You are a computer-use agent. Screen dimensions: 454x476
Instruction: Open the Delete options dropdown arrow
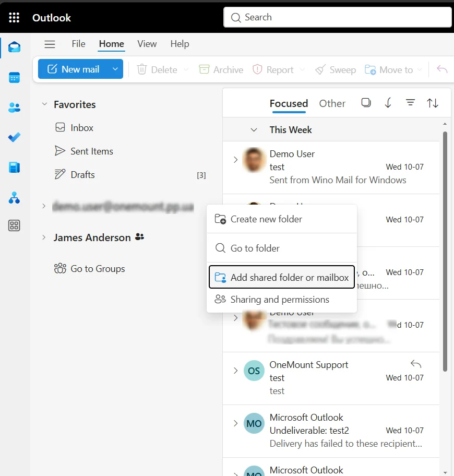(x=186, y=69)
